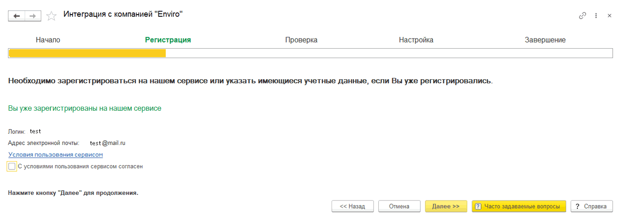644x220 pixels.
Task: Continue with the Далее >> button
Action: point(446,206)
